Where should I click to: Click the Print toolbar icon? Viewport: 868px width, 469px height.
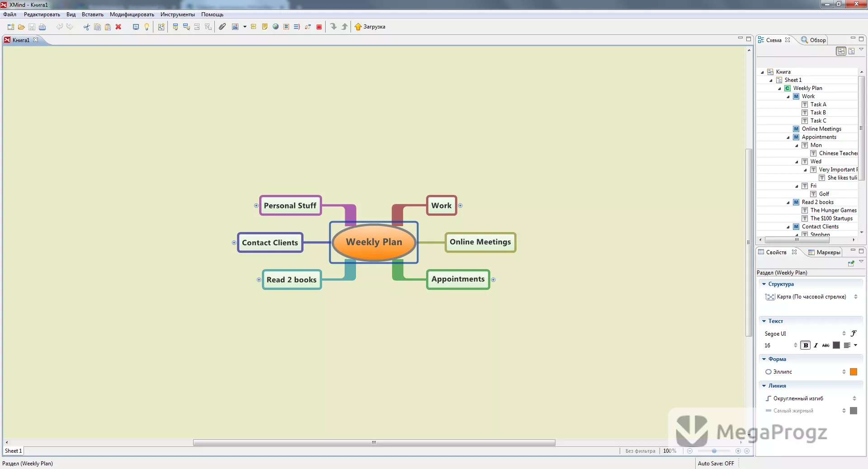(42, 27)
